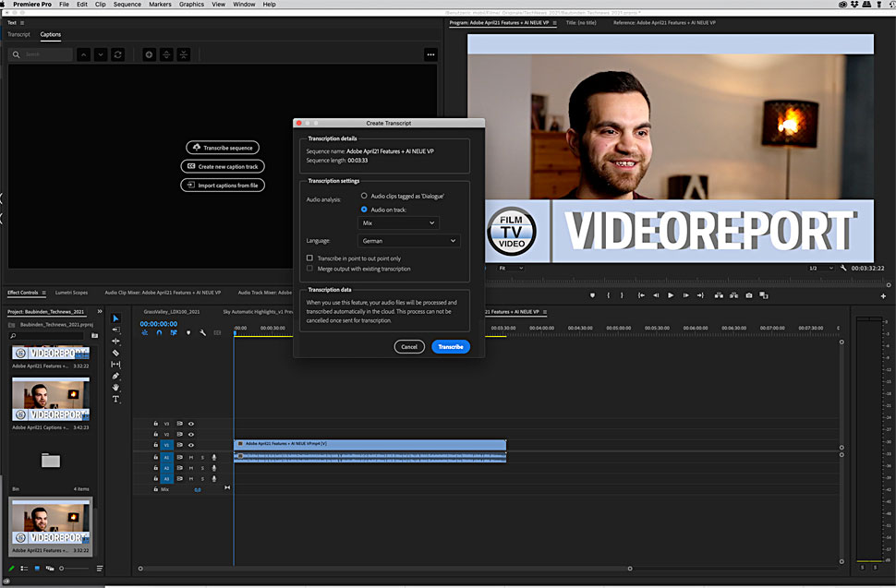Solo audio track A2
Image resolution: width=896 pixels, height=588 pixels.
click(202, 468)
